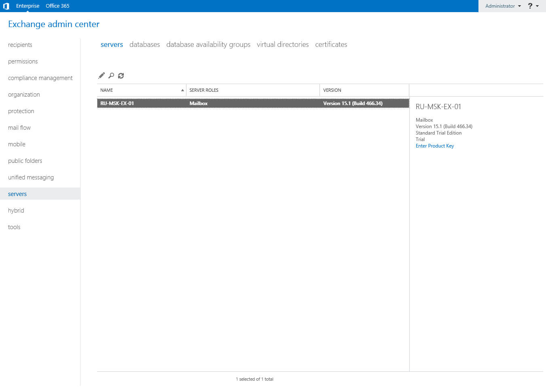
Task: Click the Exchange admin center title
Action: point(54,24)
